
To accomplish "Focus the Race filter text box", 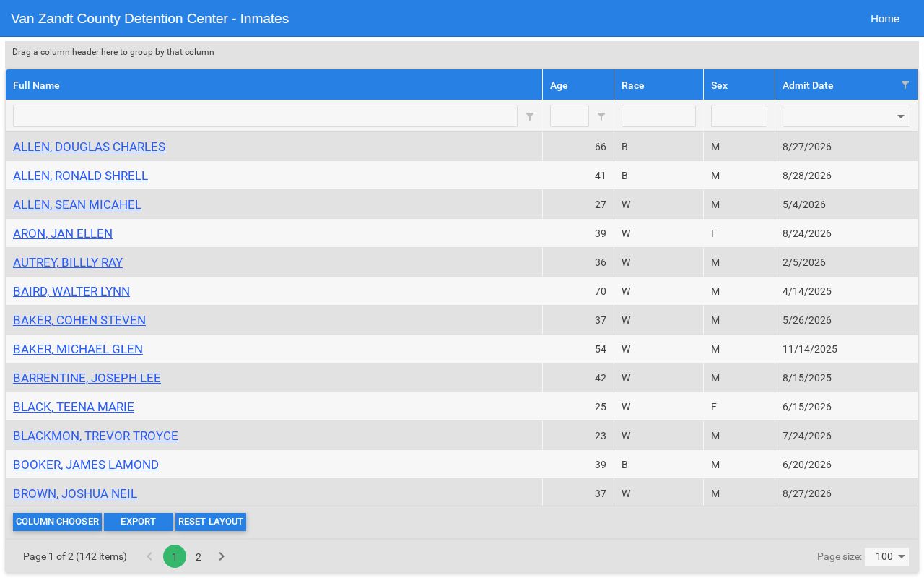I will coord(658,116).
